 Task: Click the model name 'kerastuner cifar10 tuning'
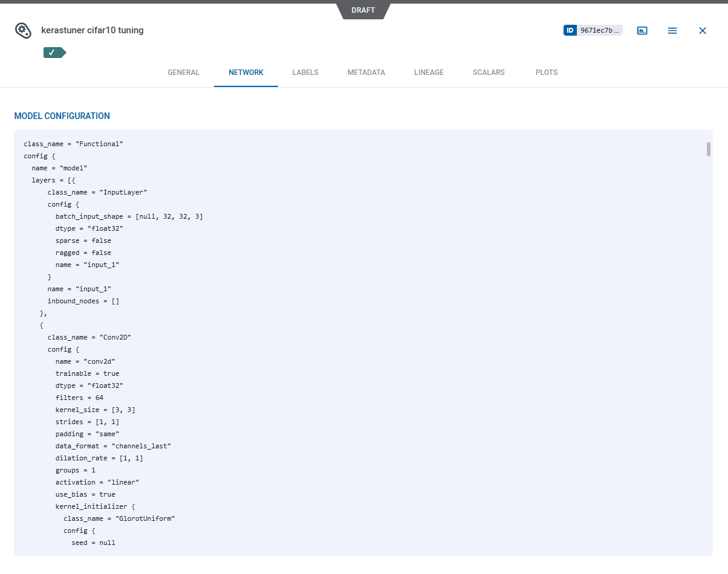pos(93,30)
